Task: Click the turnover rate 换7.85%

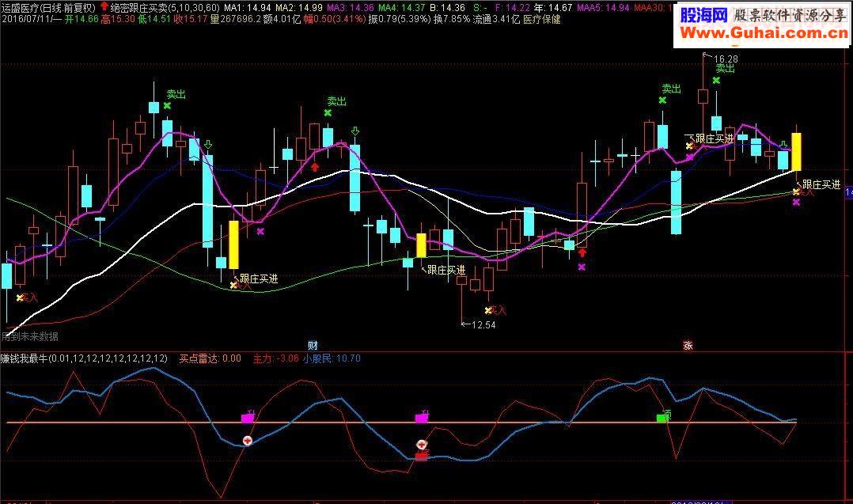Action: 452,20
